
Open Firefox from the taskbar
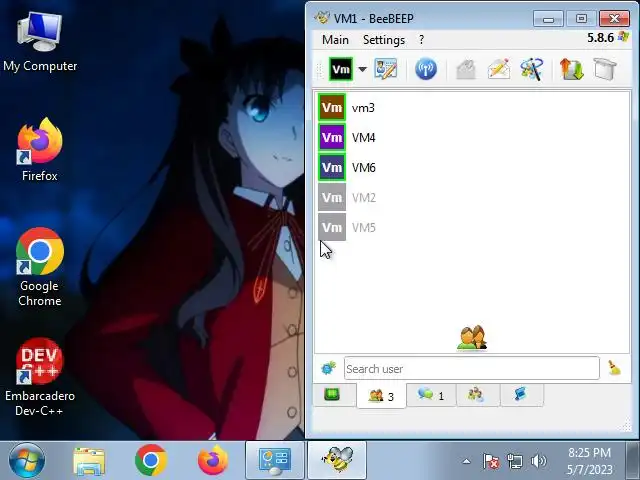[x=213, y=460]
